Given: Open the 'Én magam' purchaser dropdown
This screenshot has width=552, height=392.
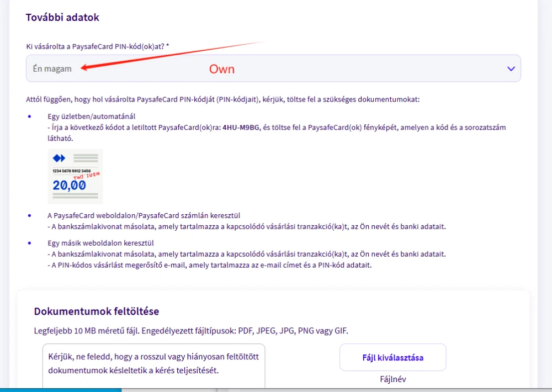Looking at the screenshot, I should coord(273,68).
